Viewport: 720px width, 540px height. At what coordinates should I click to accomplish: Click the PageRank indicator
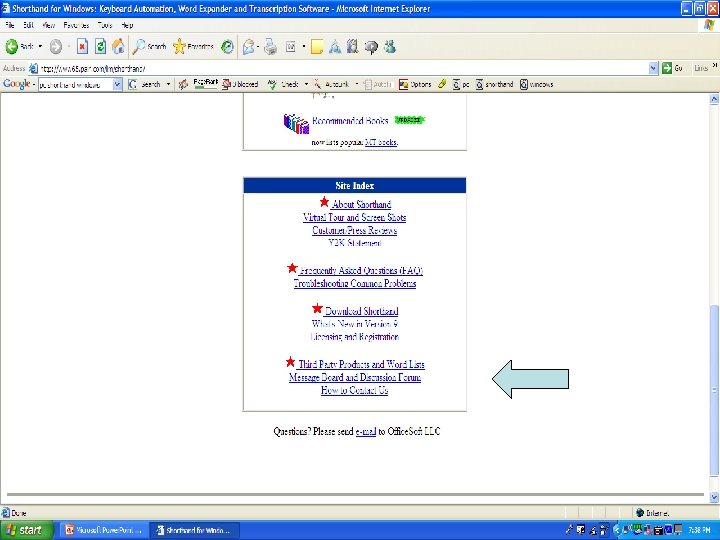pyautogui.click(x=205, y=83)
